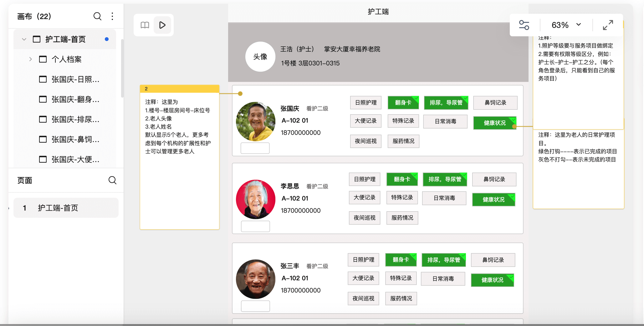This screenshot has height=326, width=644.
Task: Click the 头像 avatar placeholder circle
Action: point(260,57)
